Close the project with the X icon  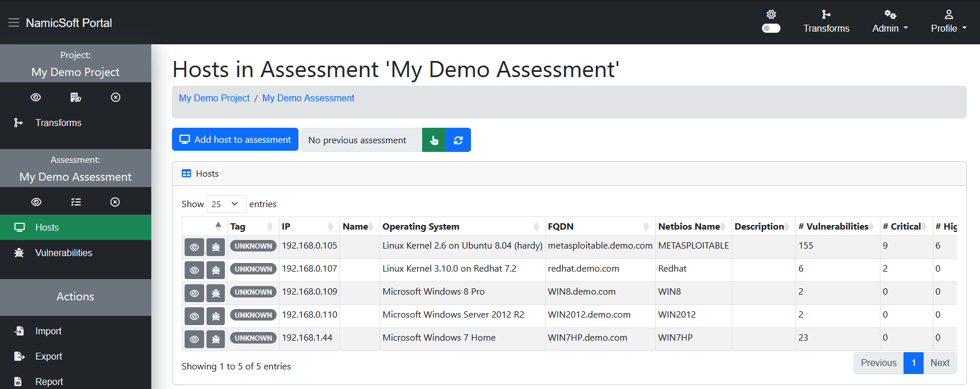coord(116,97)
